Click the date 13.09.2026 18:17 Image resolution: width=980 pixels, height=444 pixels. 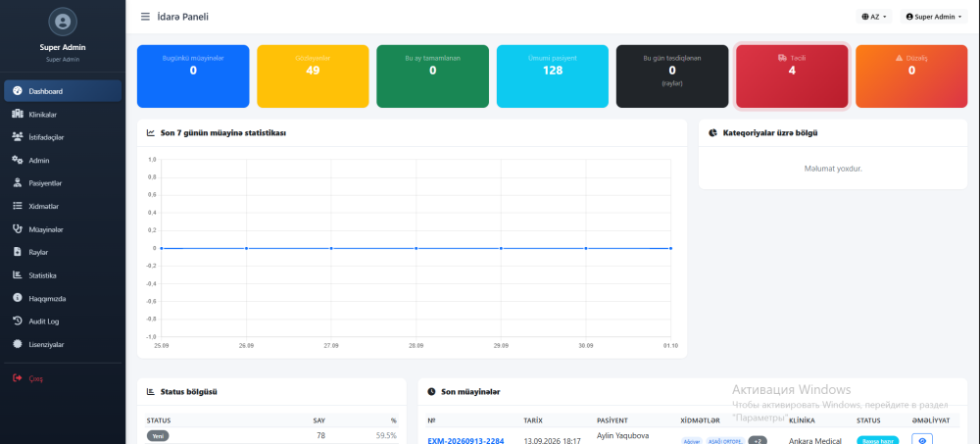[x=553, y=440]
